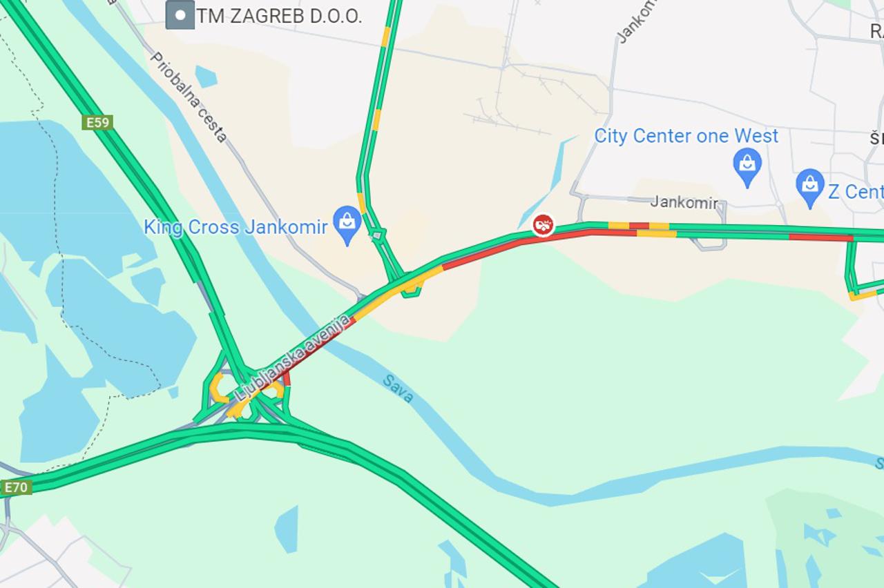Click the Sava river label
The width and height of the screenshot is (884, 588).
click(x=398, y=389)
